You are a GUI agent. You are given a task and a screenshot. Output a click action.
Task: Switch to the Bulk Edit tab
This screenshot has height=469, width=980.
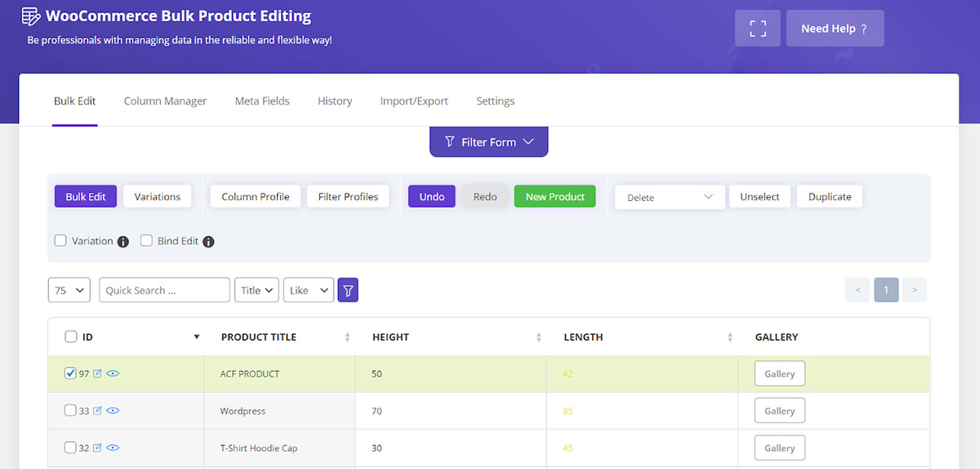tap(75, 101)
